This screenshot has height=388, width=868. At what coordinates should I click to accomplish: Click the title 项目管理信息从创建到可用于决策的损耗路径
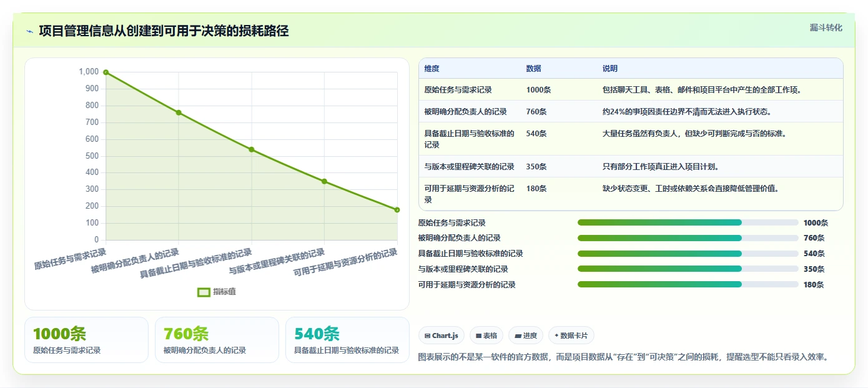(164, 31)
